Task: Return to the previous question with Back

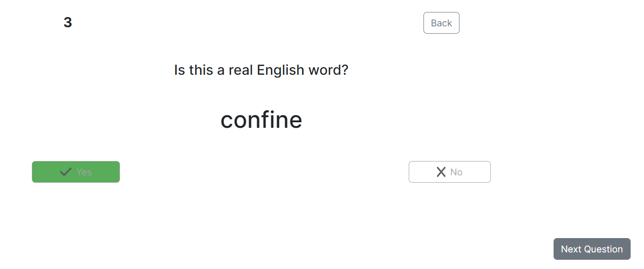Action: [441, 23]
